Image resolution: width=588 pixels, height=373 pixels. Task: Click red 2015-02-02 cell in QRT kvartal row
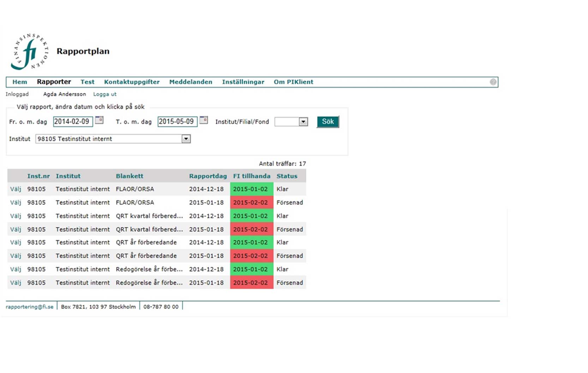coord(252,229)
